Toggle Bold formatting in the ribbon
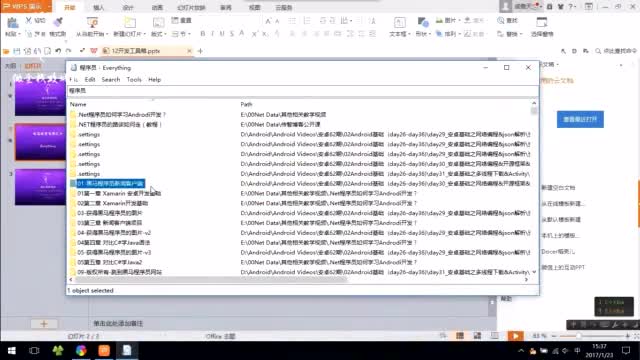 [202, 34]
